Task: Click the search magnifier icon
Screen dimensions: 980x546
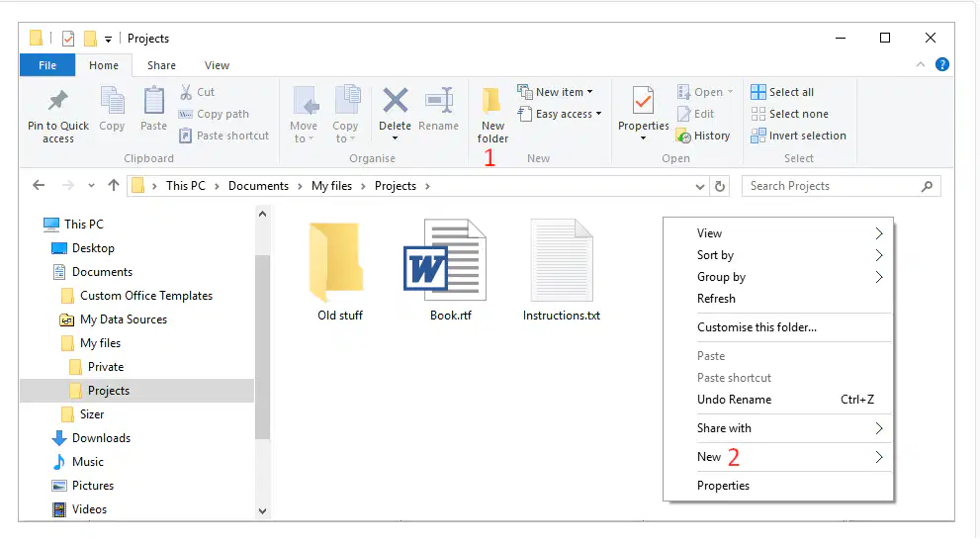Action: 927,186
